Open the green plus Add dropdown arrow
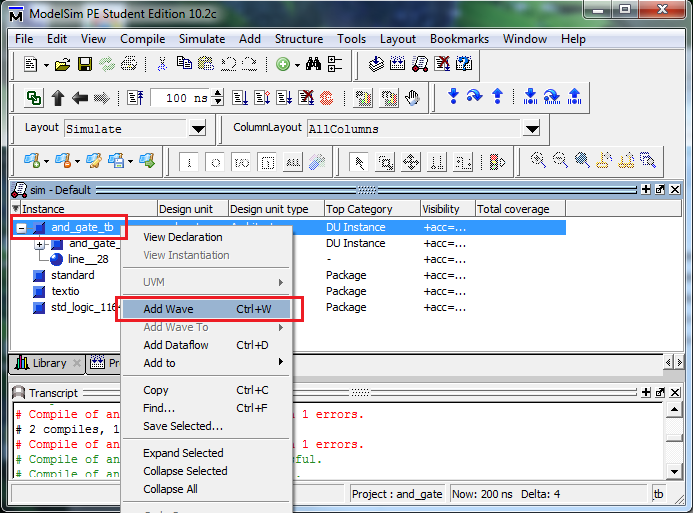The image size is (693, 513). [297, 65]
